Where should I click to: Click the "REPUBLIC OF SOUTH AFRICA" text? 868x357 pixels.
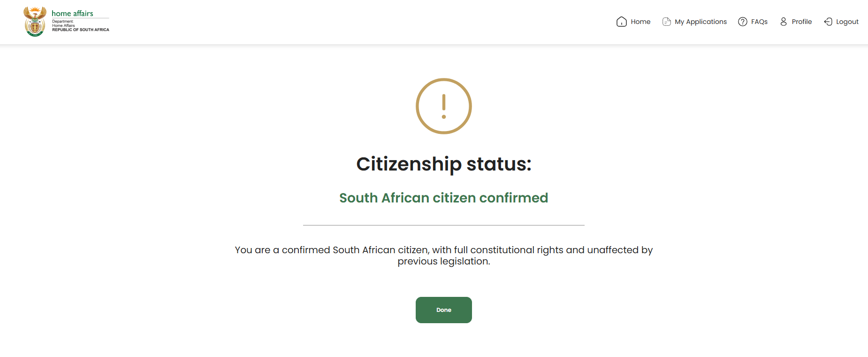(81, 30)
